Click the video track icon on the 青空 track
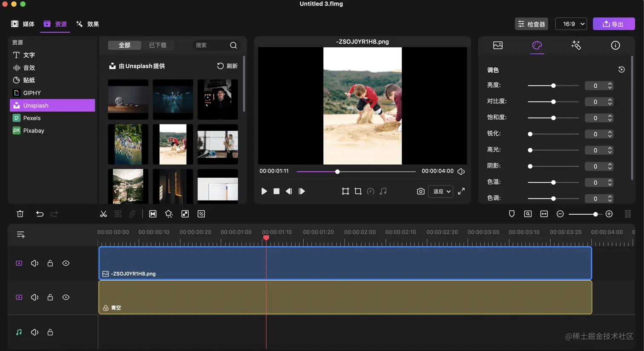Viewport: 644px width, 351px height. point(19,297)
